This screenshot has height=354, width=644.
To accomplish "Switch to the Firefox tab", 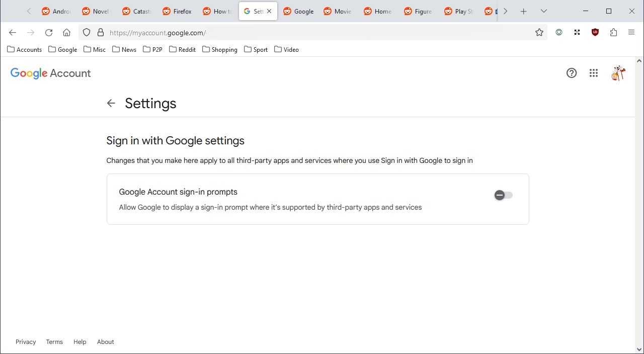I will click(x=177, y=11).
